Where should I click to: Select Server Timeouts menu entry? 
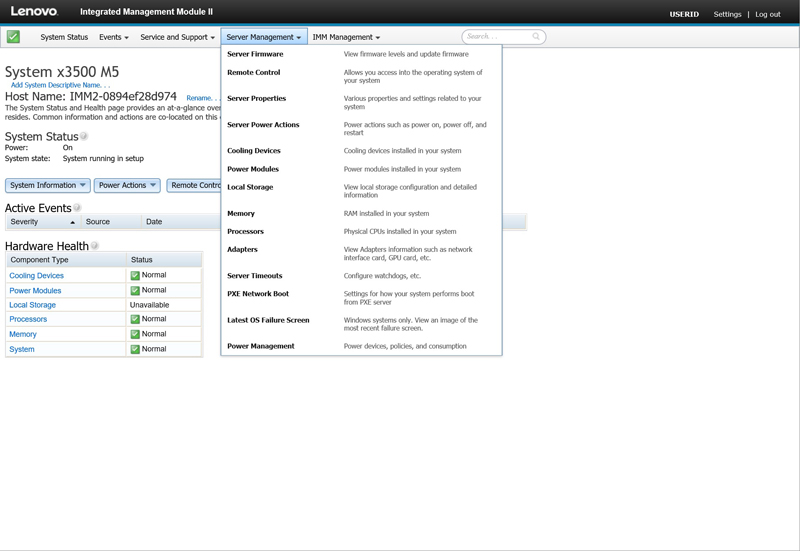(x=255, y=276)
